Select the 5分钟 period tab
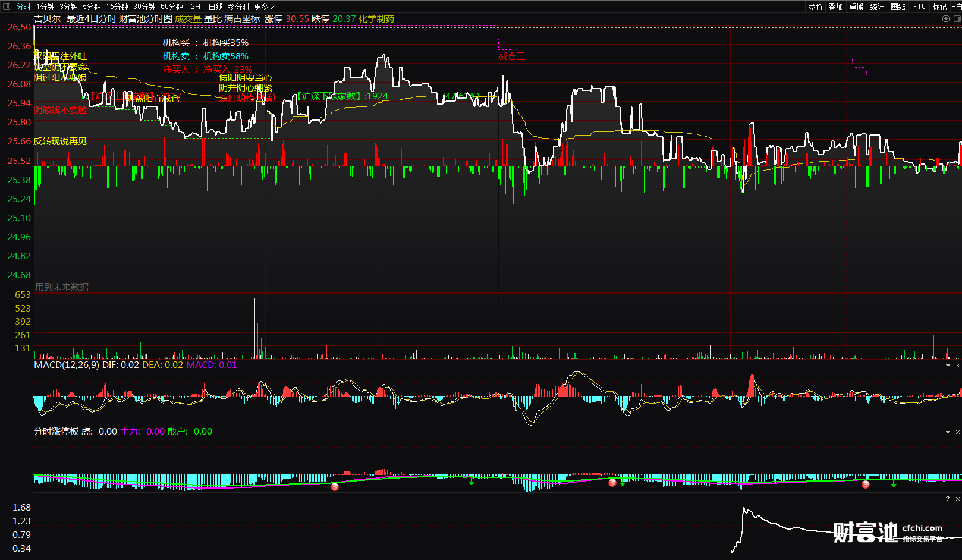This screenshot has width=962, height=560. [x=92, y=7]
